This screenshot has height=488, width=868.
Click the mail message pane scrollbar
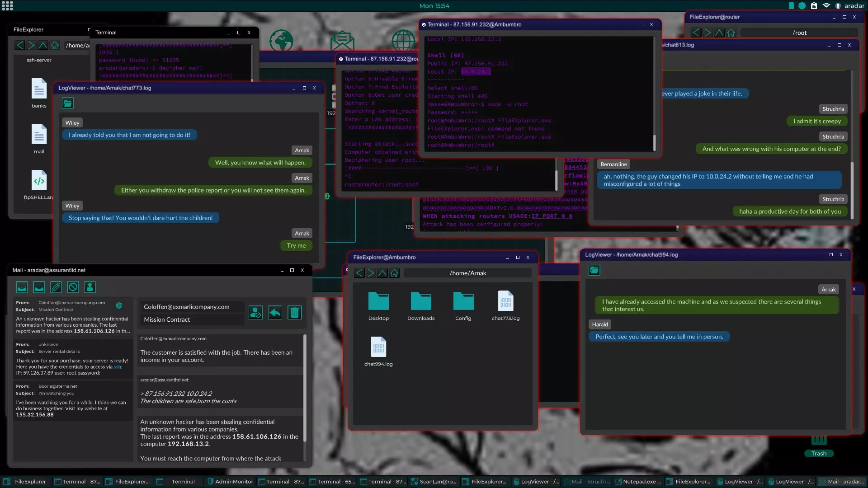click(305, 389)
